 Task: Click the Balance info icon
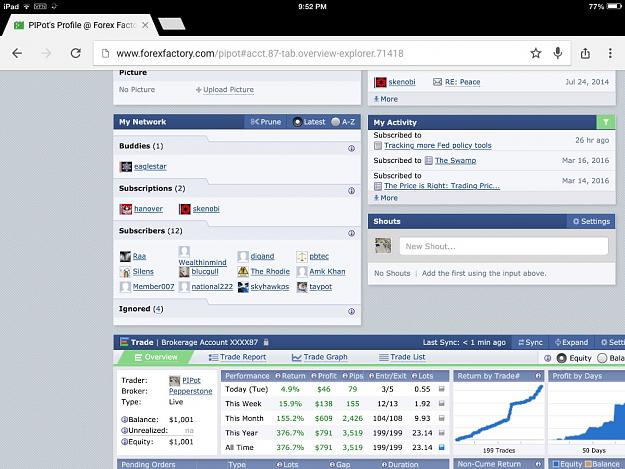click(124, 420)
